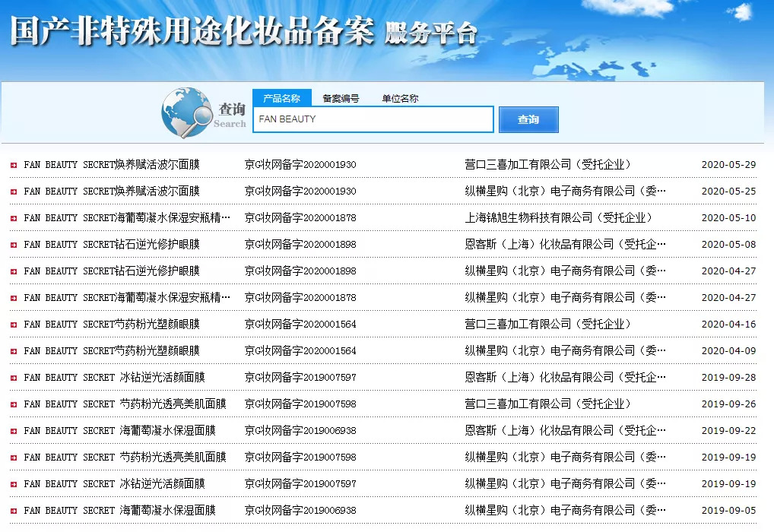Select the 产品名称 tab

coord(282,98)
